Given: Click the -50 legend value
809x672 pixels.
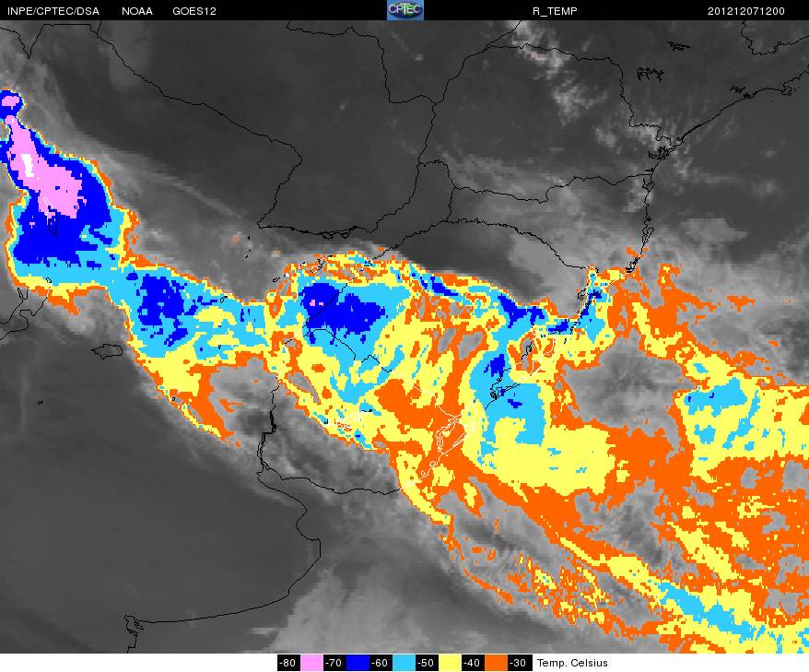Looking at the screenshot, I should (x=427, y=663).
